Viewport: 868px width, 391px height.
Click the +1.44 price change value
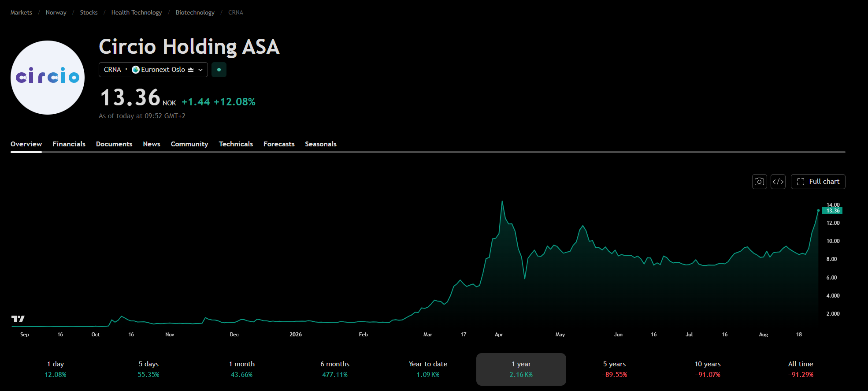coord(196,102)
